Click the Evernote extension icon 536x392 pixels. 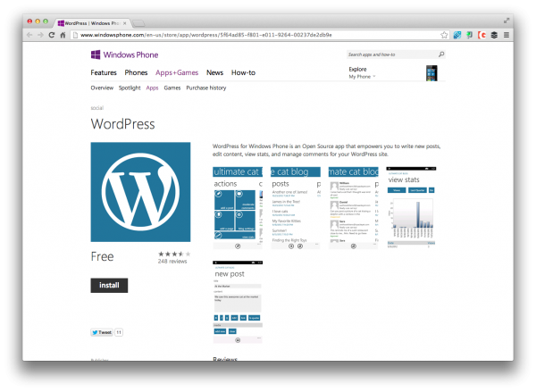pos(470,35)
